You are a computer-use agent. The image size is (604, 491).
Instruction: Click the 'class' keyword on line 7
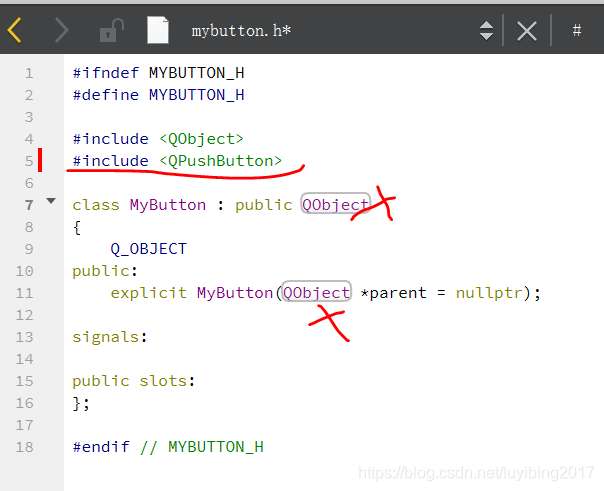(96, 205)
